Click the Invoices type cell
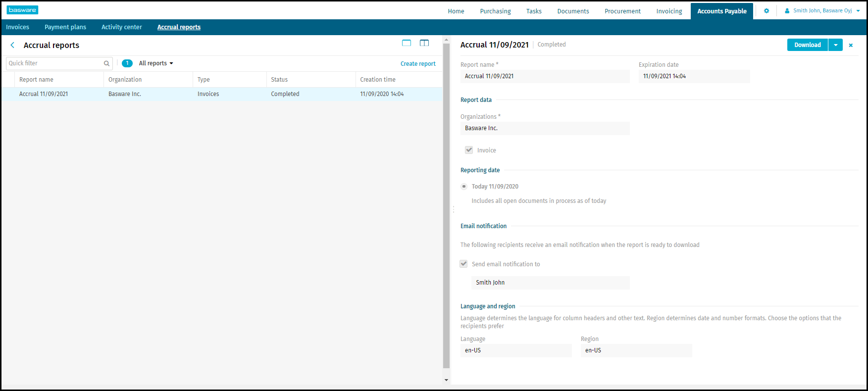Screen dimensions: 868x391 pyautogui.click(x=208, y=94)
